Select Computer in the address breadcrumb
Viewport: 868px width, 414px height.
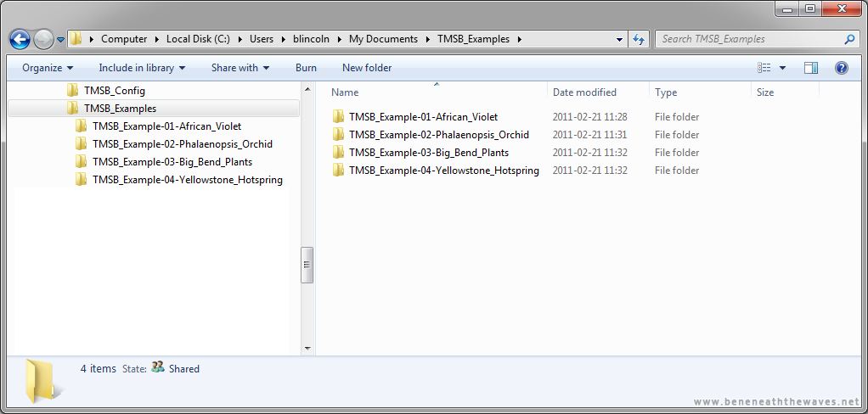click(124, 39)
